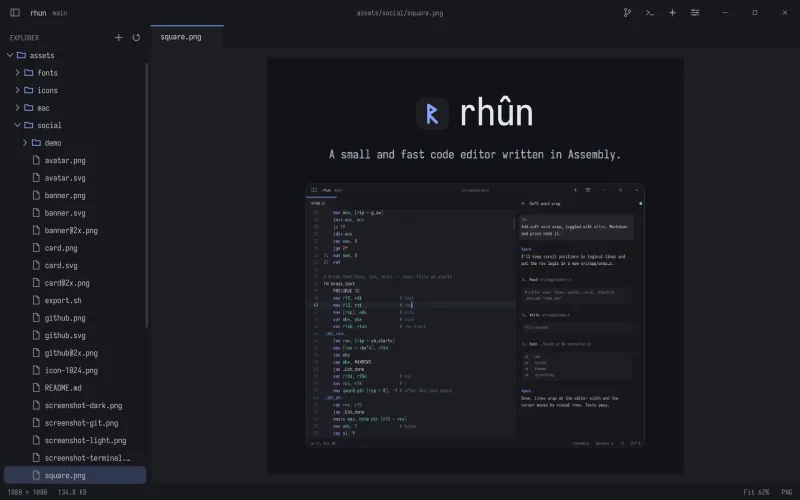Select square.png in file tree
This screenshot has height=500, width=800.
pyautogui.click(x=74, y=476)
